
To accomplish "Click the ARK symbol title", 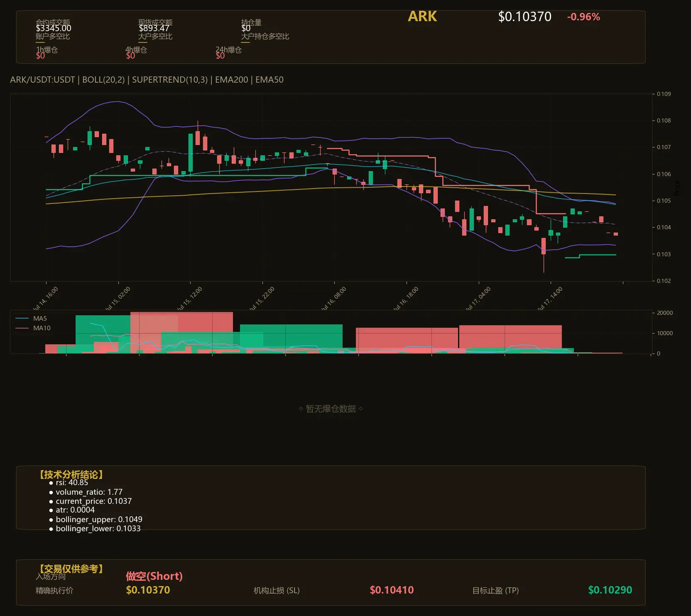I will point(422,16).
